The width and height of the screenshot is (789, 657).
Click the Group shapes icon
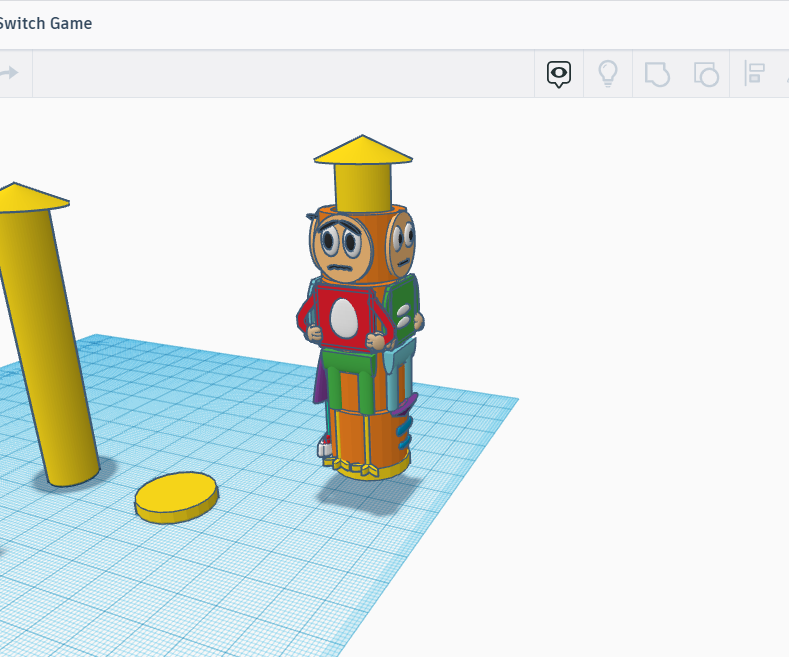click(x=657, y=73)
